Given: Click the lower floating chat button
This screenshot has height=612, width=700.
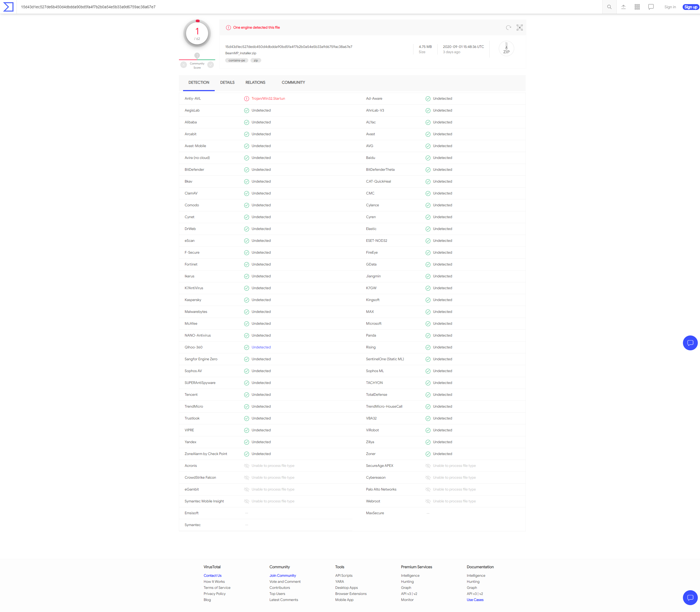Looking at the screenshot, I should (690, 598).
